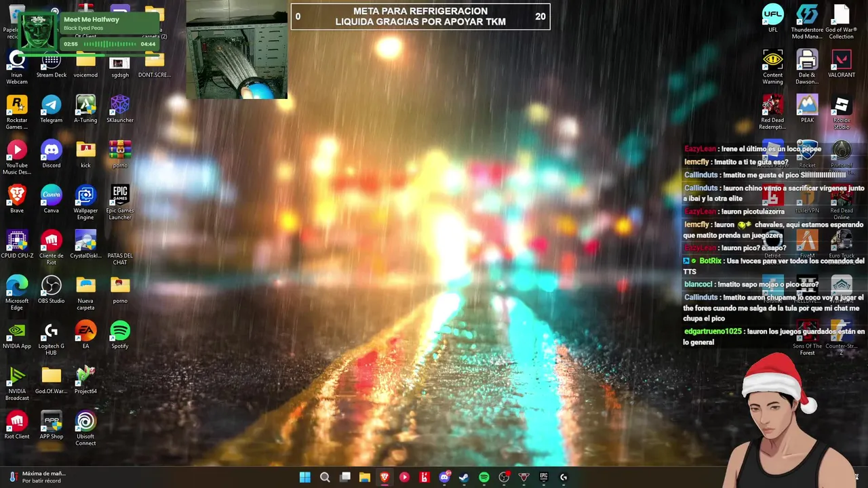Open Task View in the taskbar
Viewport: 868px width, 488px height.
click(x=345, y=477)
